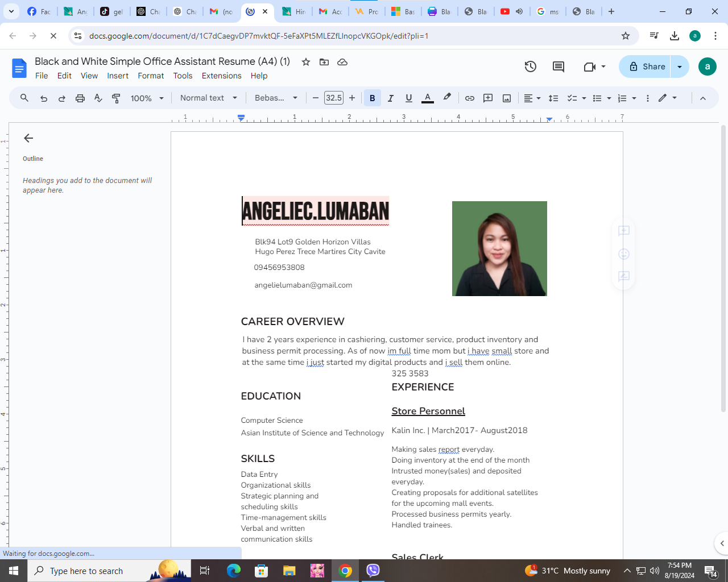Choose a highlight color
The width and height of the screenshot is (728, 582).
pos(447,98)
